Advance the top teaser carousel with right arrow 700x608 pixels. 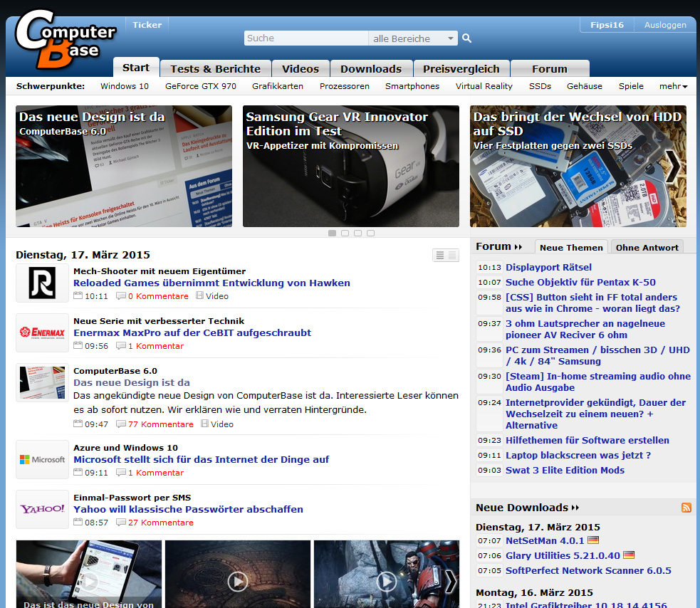tap(673, 167)
